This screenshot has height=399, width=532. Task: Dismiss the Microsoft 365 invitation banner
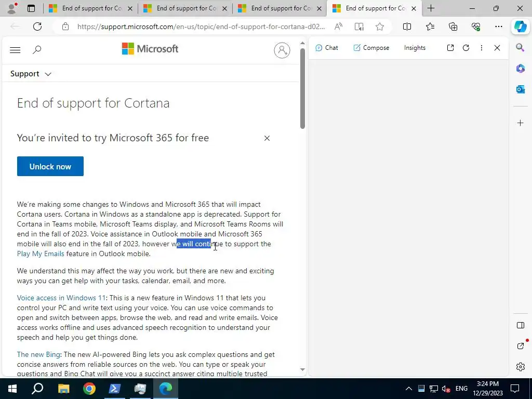tap(267, 138)
